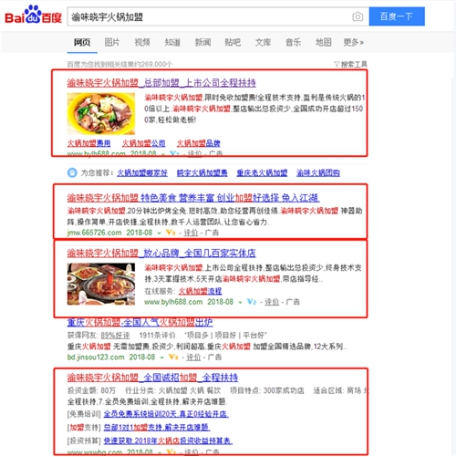The width and height of the screenshot is (457, 457).
Task: Expand dropdown arrow beside bd.jinsou123.com
Action: [x=162, y=358]
